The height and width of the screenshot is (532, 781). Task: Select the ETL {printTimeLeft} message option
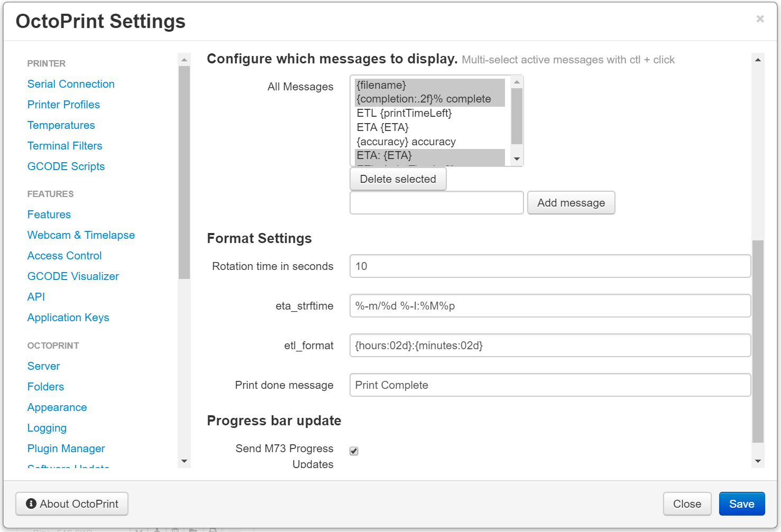click(x=404, y=113)
